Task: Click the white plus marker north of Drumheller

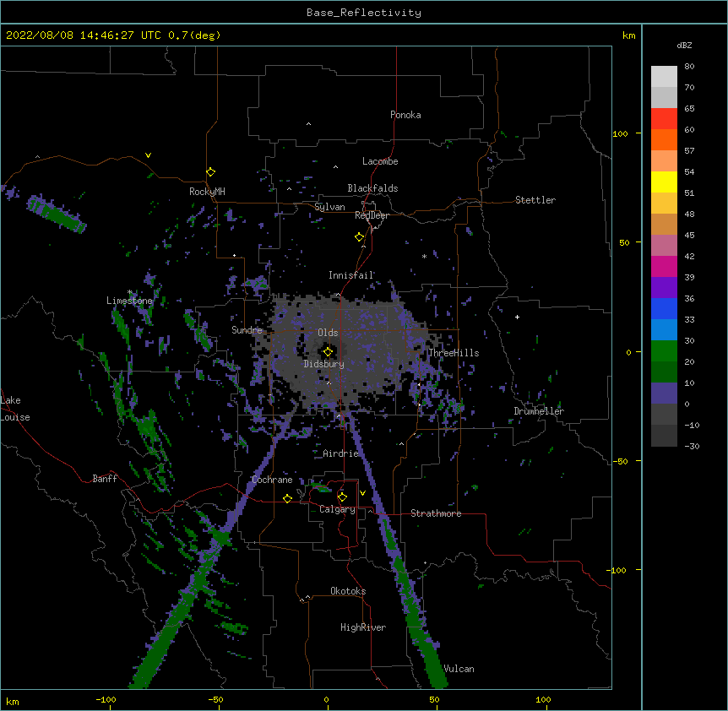Action: [x=517, y=317]
